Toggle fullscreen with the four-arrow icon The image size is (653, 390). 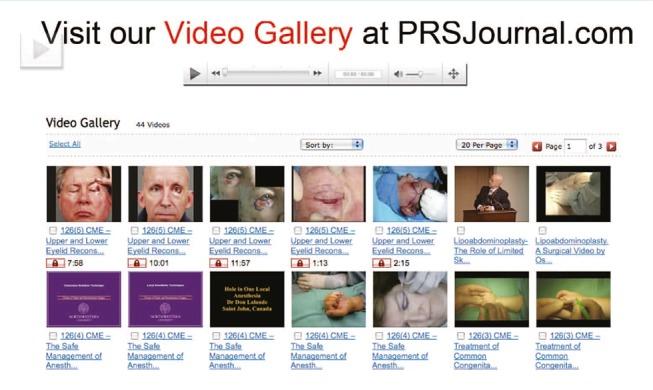coord(454,74)
